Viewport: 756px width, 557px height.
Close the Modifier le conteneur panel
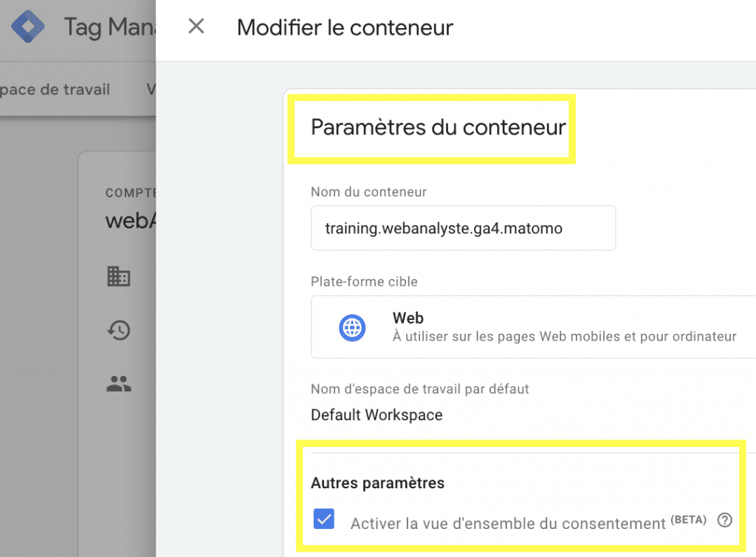(196, 27)
